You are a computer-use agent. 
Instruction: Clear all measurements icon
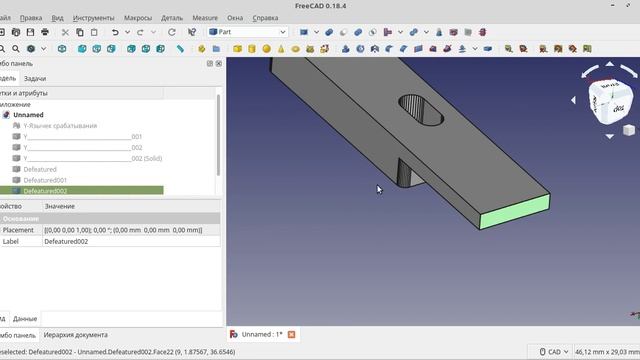pos(543,49)
